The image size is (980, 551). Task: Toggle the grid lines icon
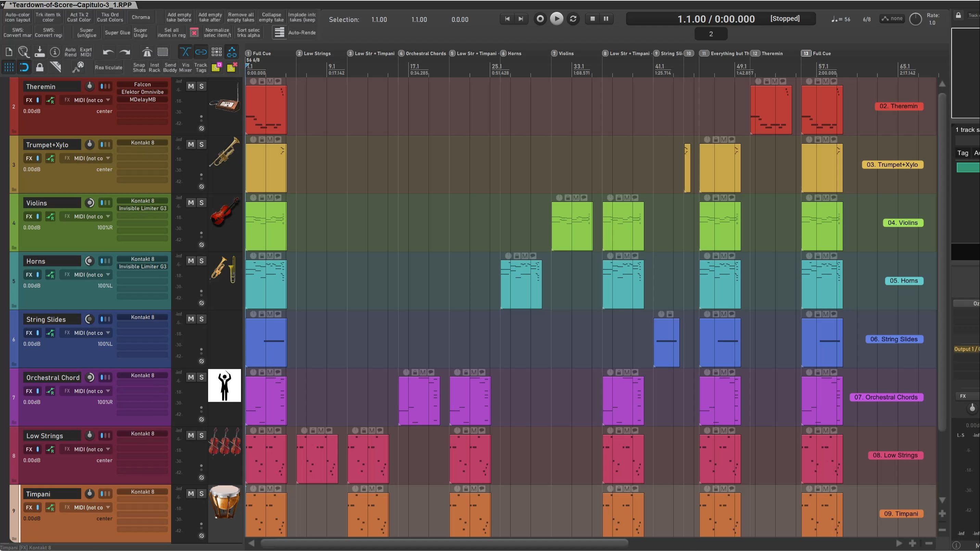pos(9,68)
